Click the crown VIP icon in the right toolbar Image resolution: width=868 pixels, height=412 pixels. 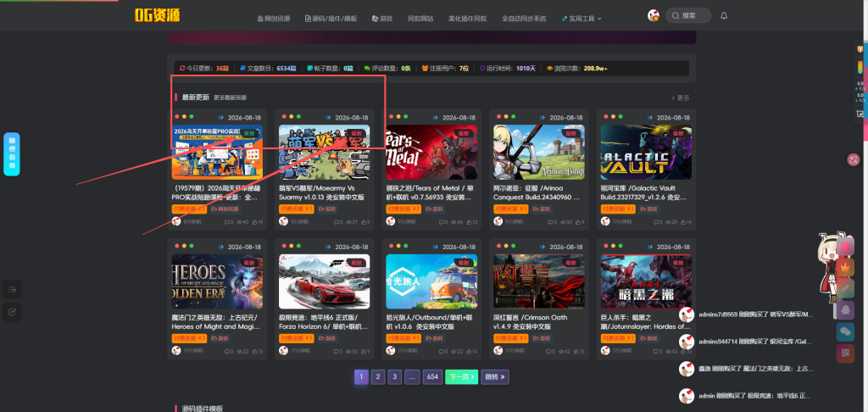(845, 268)
